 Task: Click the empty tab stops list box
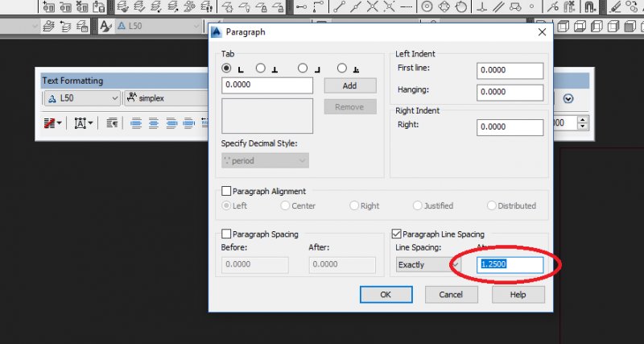tap(267, 115)
